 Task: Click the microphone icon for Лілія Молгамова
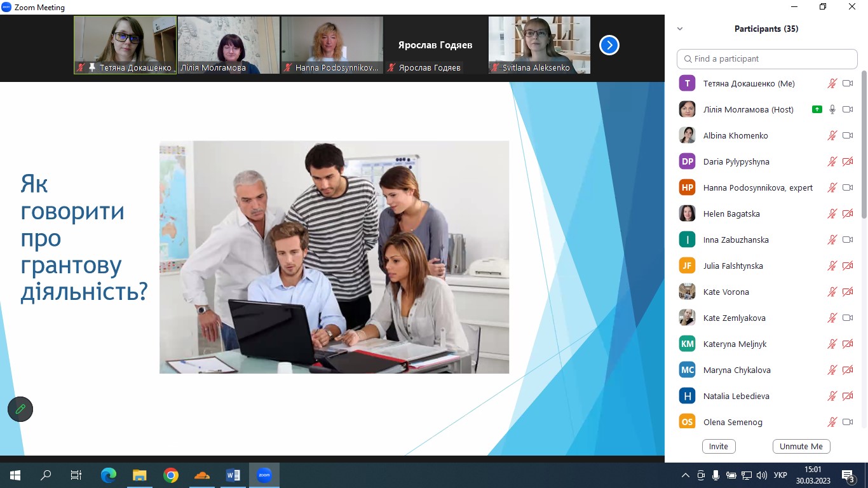click(x=832, y=109)
